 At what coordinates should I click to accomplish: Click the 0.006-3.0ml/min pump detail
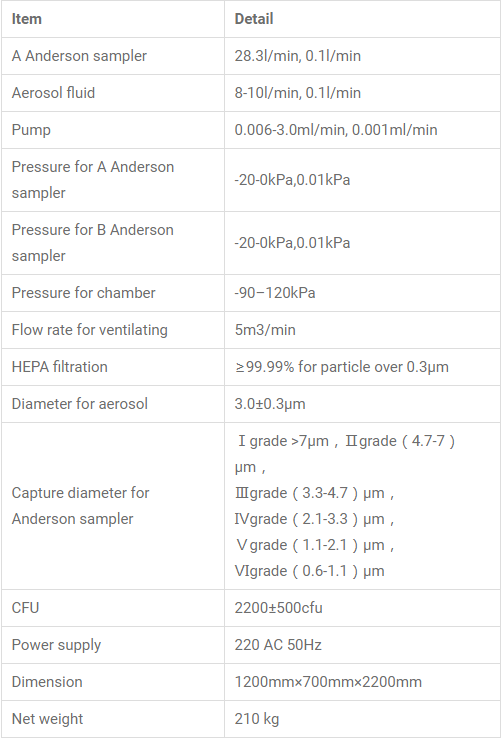coord(336,130)
